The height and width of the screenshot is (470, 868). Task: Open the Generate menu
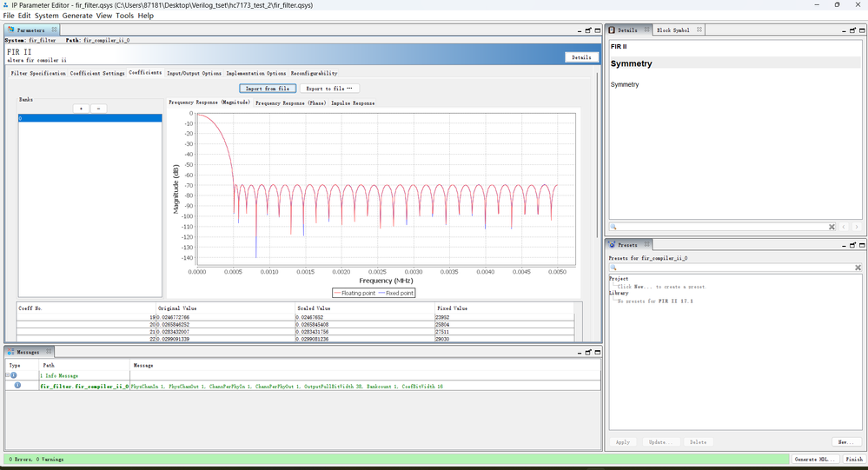coord(77,16)
